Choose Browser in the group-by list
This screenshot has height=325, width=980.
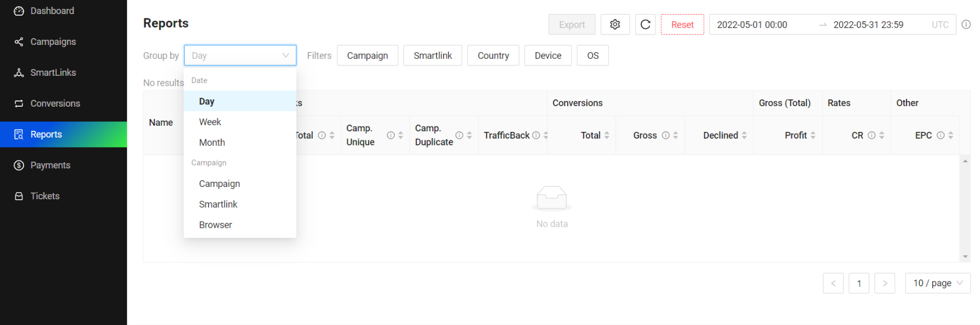click(x=240, y=225)
